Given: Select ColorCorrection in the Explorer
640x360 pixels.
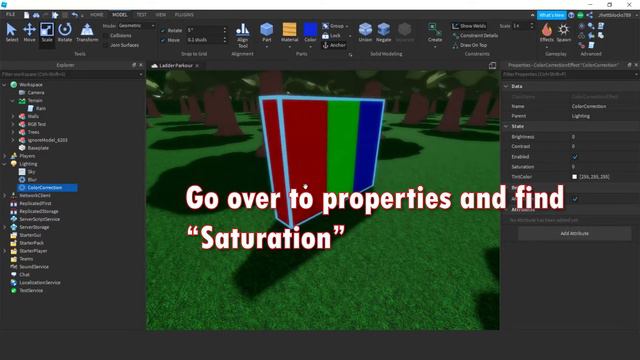Looking at the screenshot, I should click(x=47, y=188).
